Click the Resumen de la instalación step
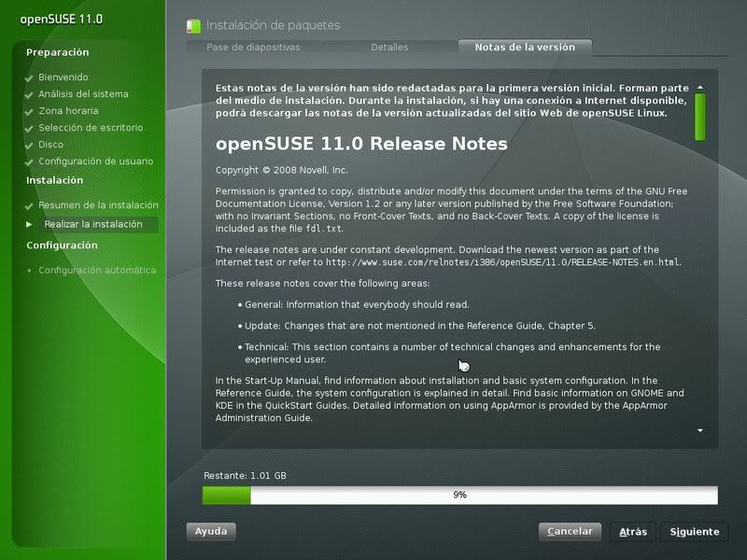747x560 pixels. click(98, 205)
